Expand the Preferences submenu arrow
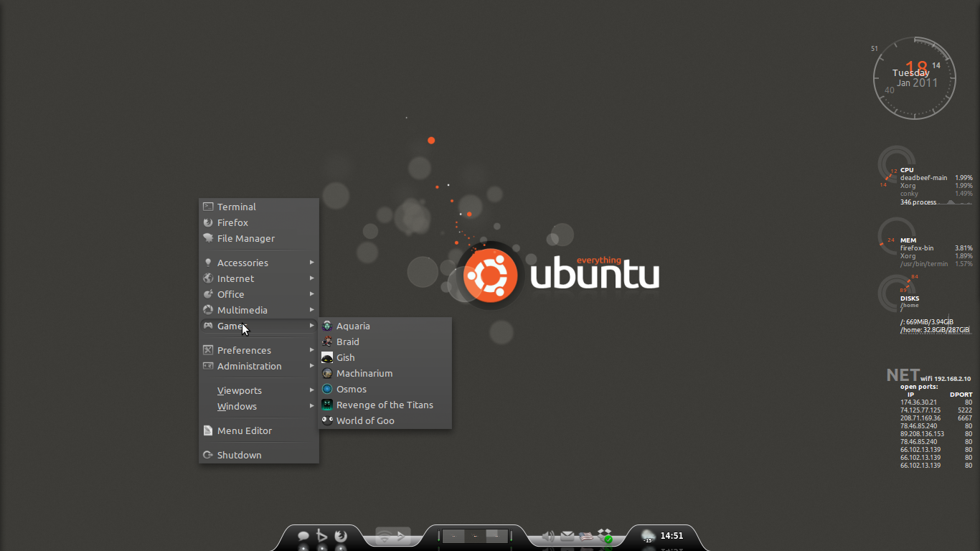 pos(312,350)
